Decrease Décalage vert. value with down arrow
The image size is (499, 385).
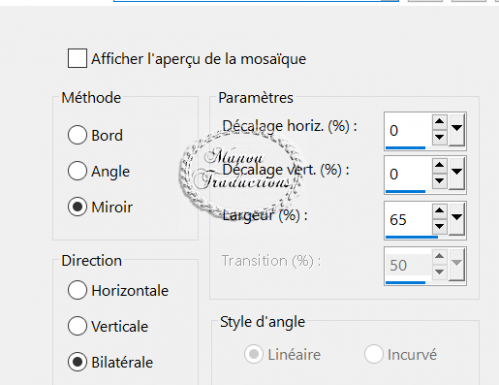click(x=439, y=181)
